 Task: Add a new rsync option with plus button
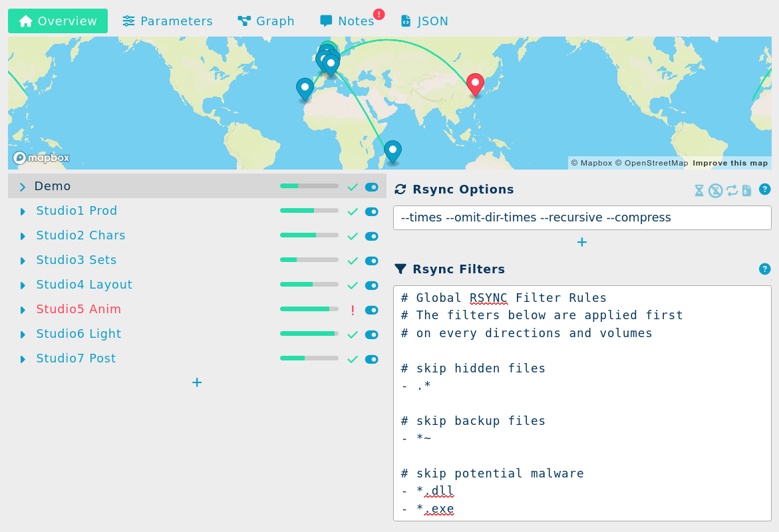click(x=582, y=242)
